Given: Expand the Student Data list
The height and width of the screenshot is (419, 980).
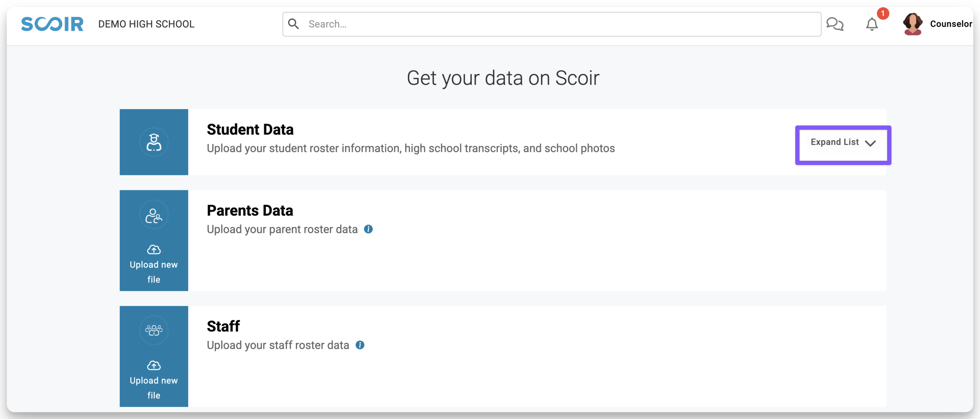Looking at the screenshot, I should click(843, 143).
